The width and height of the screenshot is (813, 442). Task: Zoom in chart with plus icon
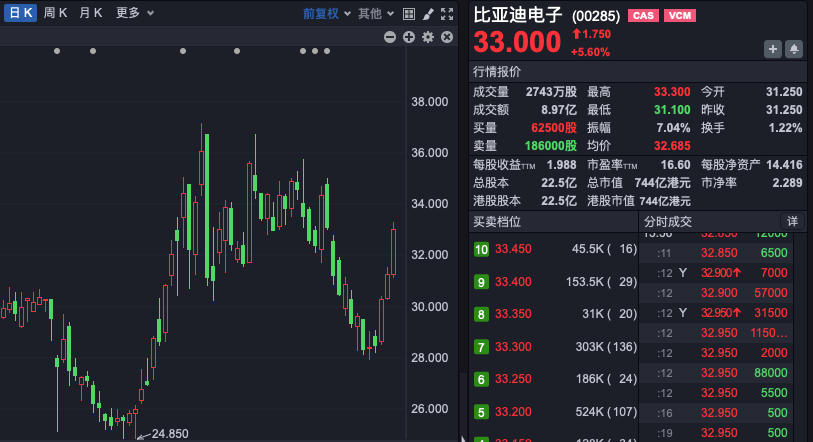pyautogui.click(x=409, y=37)
